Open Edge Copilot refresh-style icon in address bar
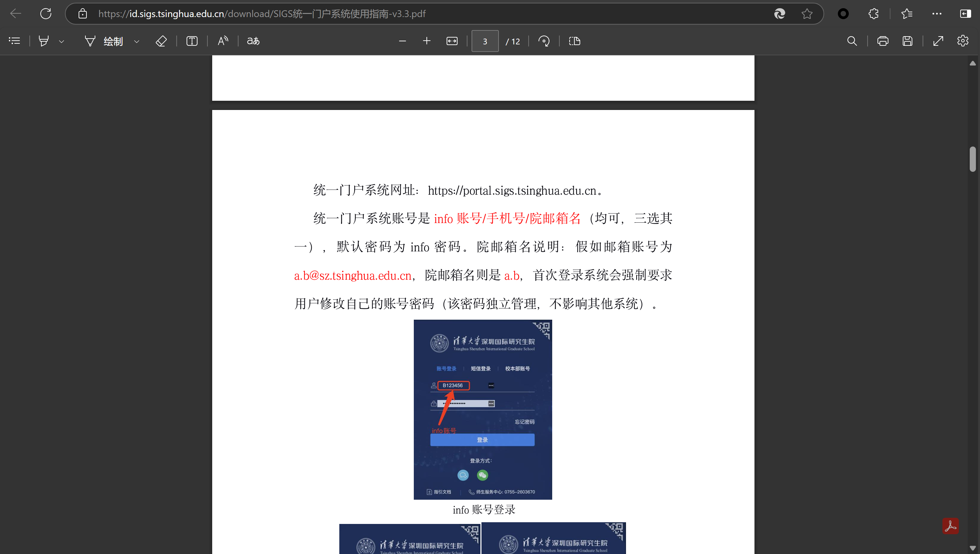Screen dimensions: 980x554 (x=779, y=14)
